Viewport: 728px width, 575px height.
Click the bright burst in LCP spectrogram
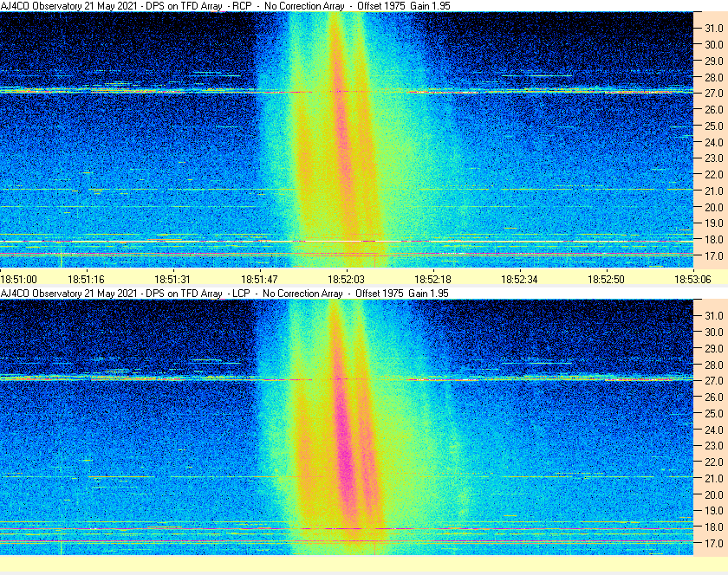pos(343,427)
